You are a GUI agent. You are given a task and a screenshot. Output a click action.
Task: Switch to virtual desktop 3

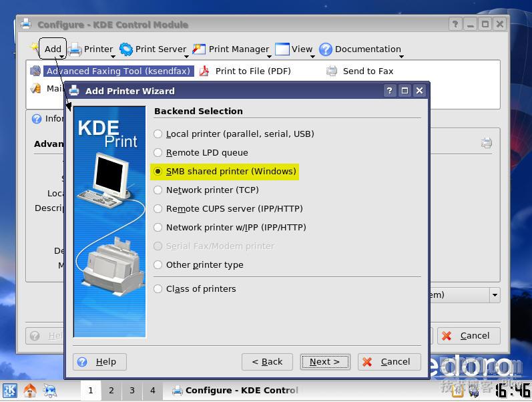click(132, 391)
